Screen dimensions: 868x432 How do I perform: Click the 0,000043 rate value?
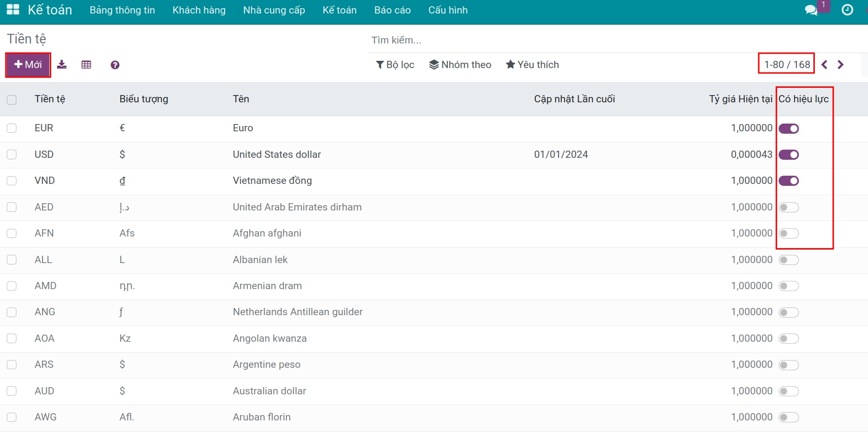pos(752,154)
